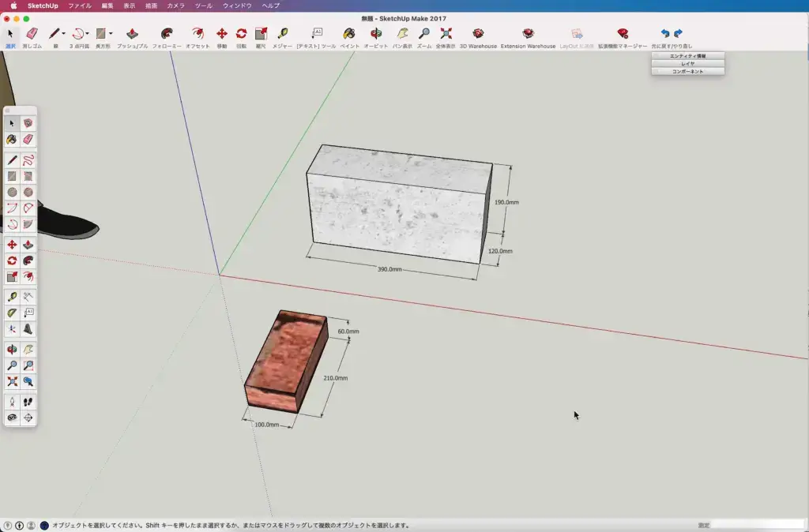The width and height of the screenshot is (809, 532).
Task: Undo with the left blue arrow
Action: [665, 33]
